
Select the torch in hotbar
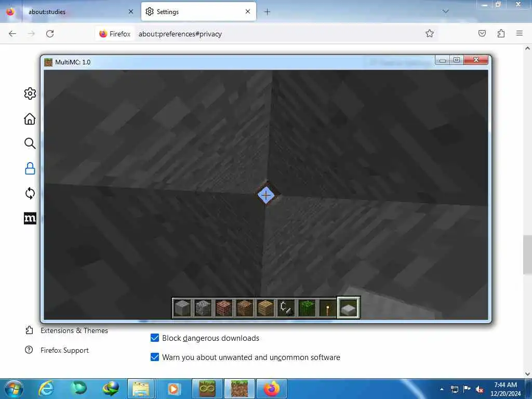327,308
